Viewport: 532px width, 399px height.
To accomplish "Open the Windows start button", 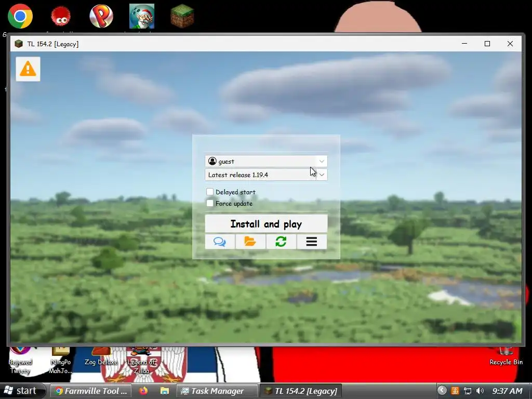I will (x=22, y=391).
